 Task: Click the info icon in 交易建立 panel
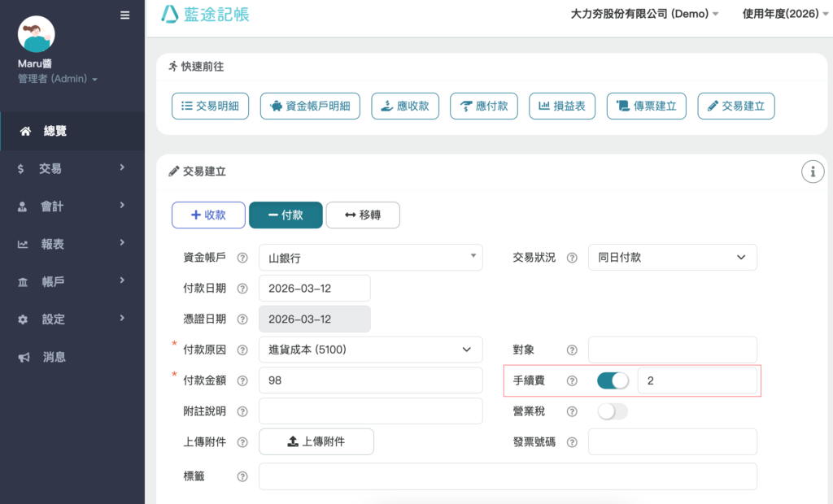(x=812, y=172)
